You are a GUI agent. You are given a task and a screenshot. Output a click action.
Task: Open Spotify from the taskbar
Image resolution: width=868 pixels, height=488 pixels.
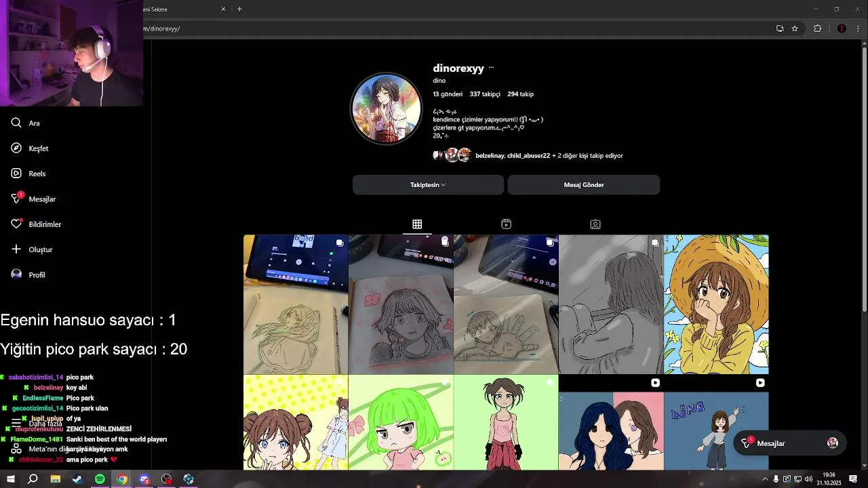(x=100, y=479)
